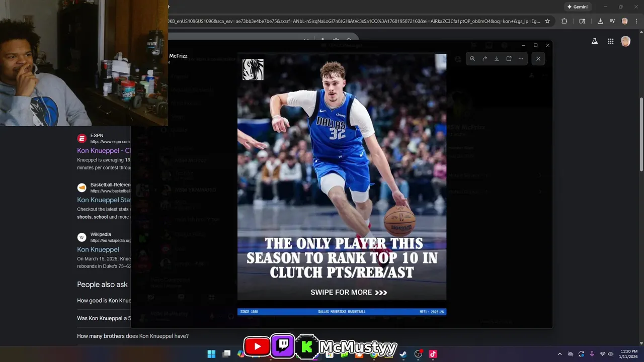Show hidden system tray icons
This screenshot has height=362, width=644.
click(x=559, y=354)
